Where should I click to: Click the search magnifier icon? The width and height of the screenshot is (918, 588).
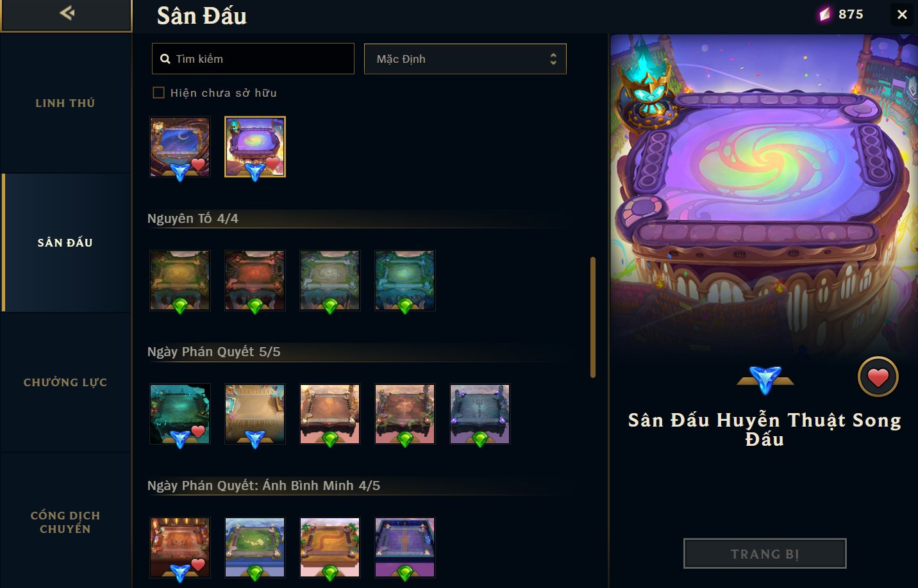165,59
